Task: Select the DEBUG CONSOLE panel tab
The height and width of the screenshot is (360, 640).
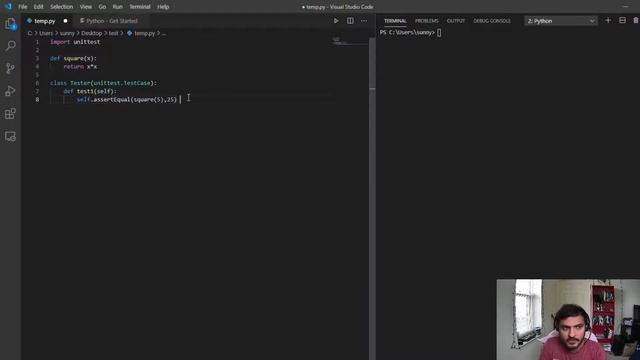Action: tap(492, 21)
